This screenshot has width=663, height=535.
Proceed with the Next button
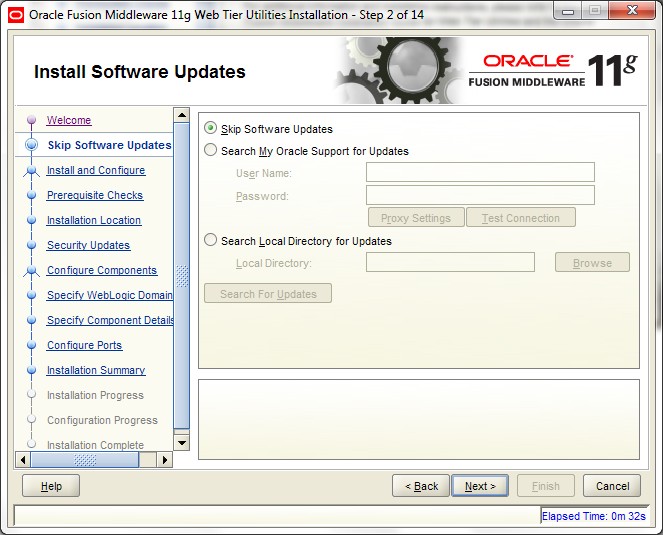[480, 486]
